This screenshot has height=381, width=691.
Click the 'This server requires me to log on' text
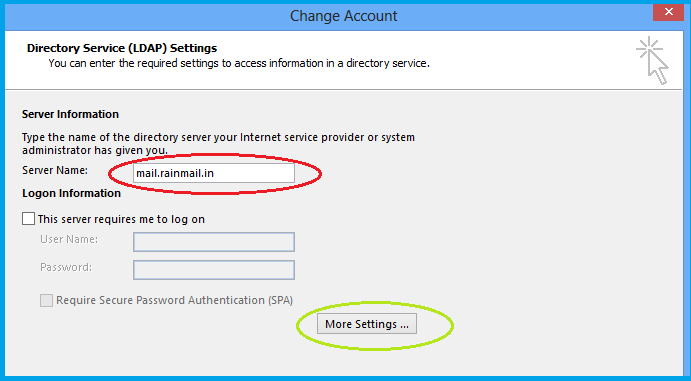click(x=121, y=219)
